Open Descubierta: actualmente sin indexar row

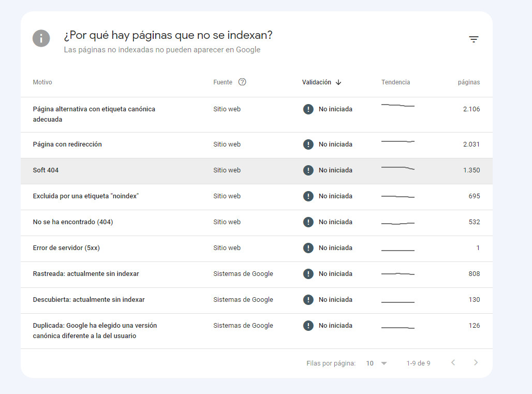tap(88, 300)
